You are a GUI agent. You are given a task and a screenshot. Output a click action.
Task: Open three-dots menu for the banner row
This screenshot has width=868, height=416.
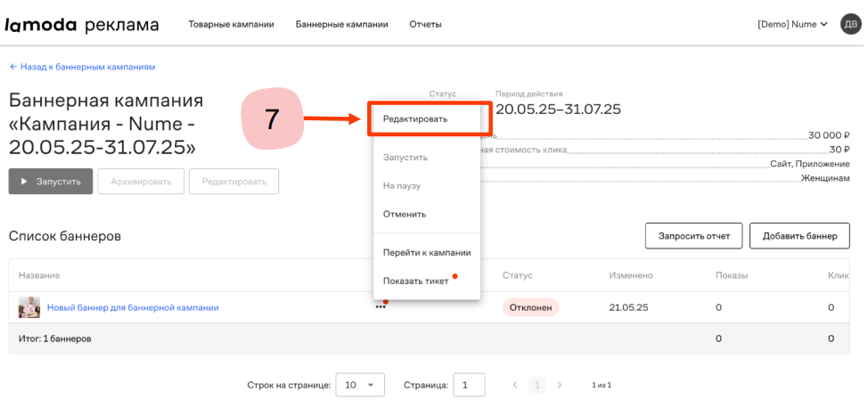click(381, 307)
